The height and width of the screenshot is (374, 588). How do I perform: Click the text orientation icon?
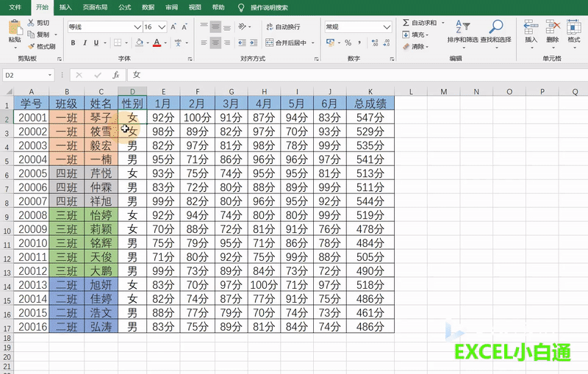[x=243, y=26]
